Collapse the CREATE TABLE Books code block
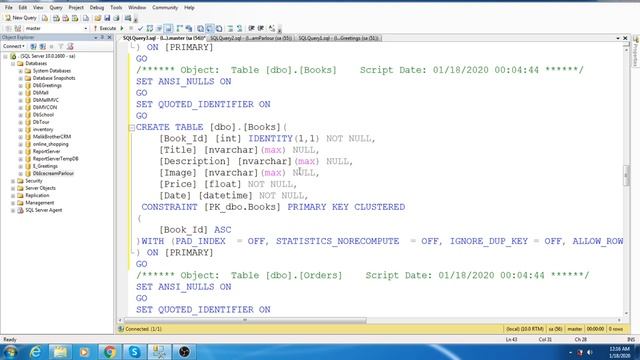Image resolution: width=640 pixels, height=360 pixels. click(131, 128)
